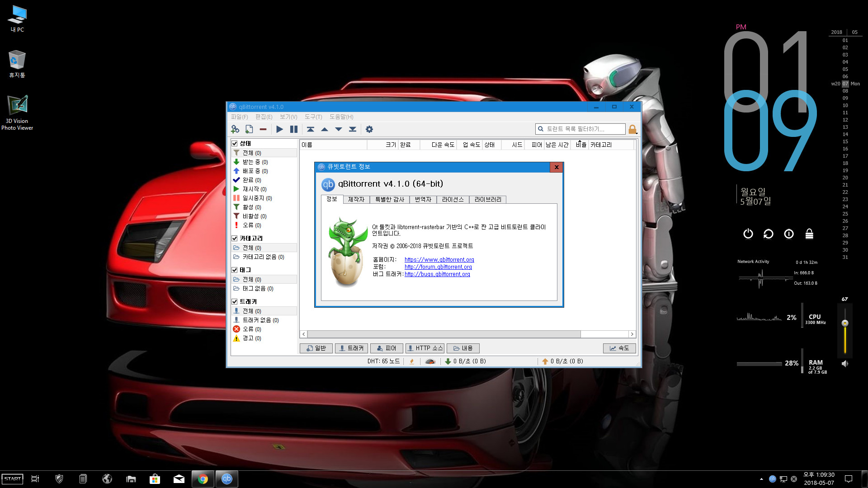Select 배포 중 (0) status filter
This screenshot has width=868, height=488.
coord(264,171)
